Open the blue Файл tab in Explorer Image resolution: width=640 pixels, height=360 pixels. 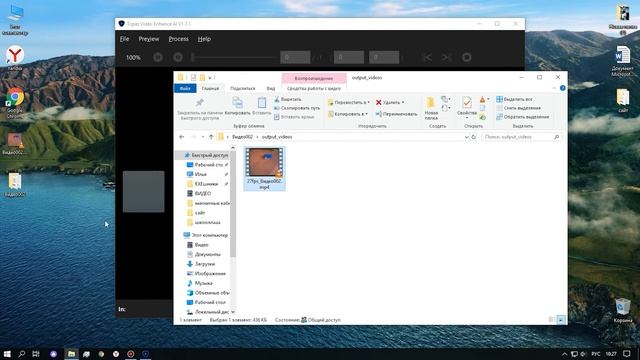pos(185,88)
